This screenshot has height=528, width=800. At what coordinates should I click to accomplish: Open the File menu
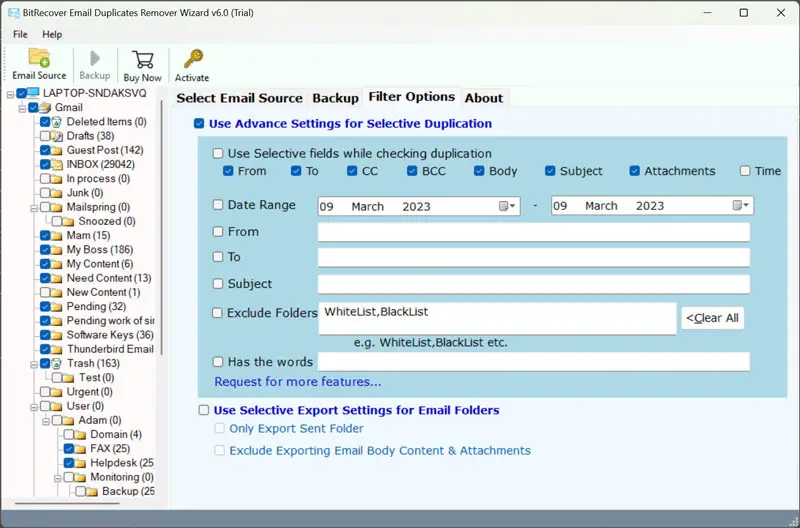pyautogui.click(x=20, y=34)
